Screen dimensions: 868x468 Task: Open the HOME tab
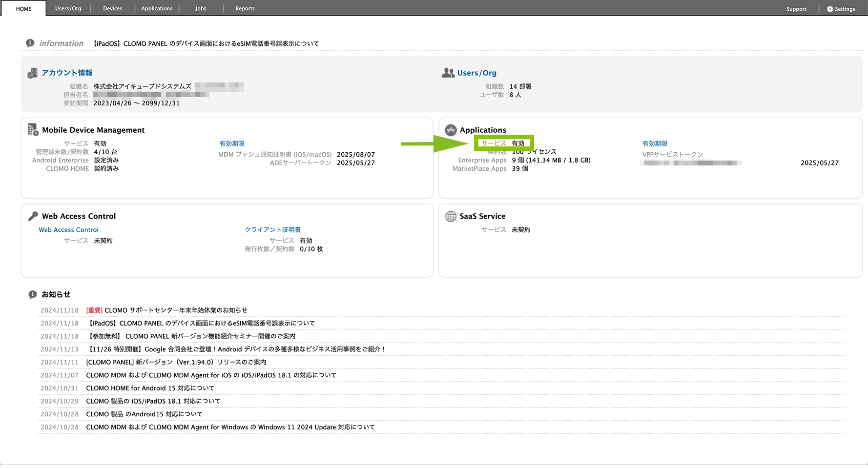click(23, 9)
